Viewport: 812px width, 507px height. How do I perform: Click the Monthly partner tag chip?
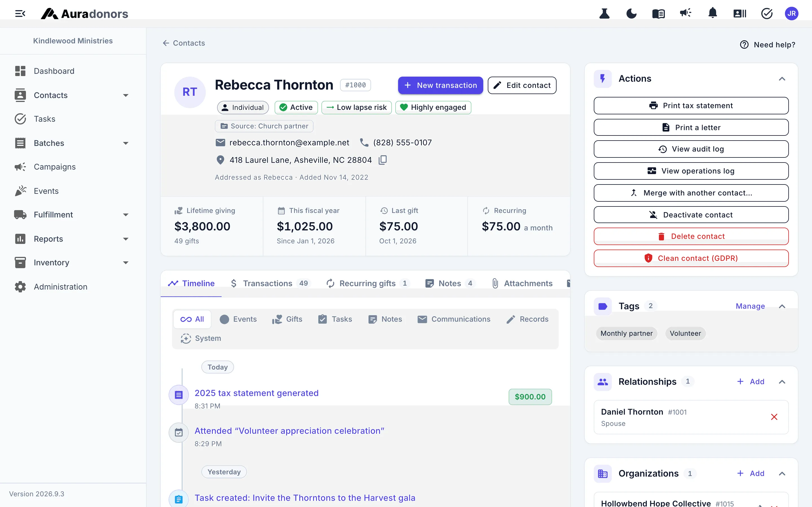tap(626, 333)
